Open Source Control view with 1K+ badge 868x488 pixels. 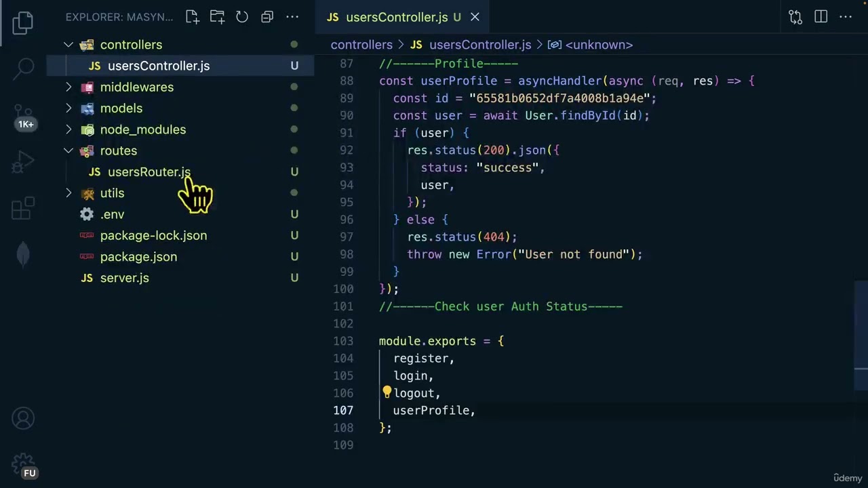[x=24, y=117]
